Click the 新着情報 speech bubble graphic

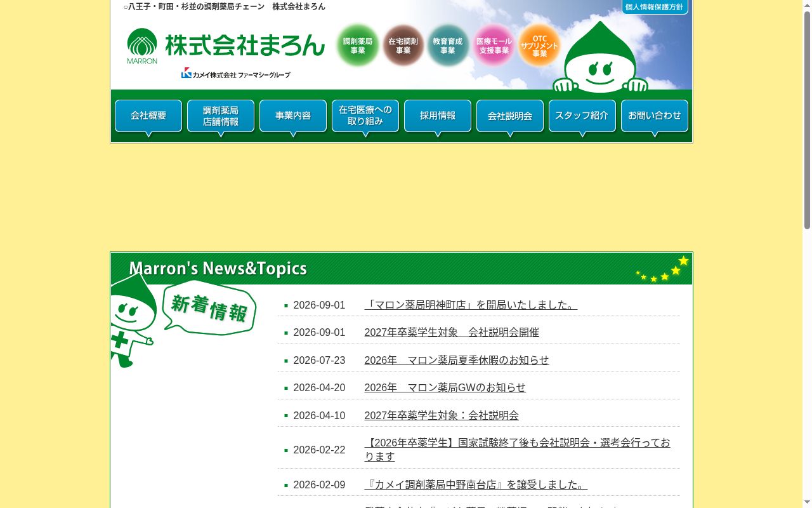[x=209, y=308]
